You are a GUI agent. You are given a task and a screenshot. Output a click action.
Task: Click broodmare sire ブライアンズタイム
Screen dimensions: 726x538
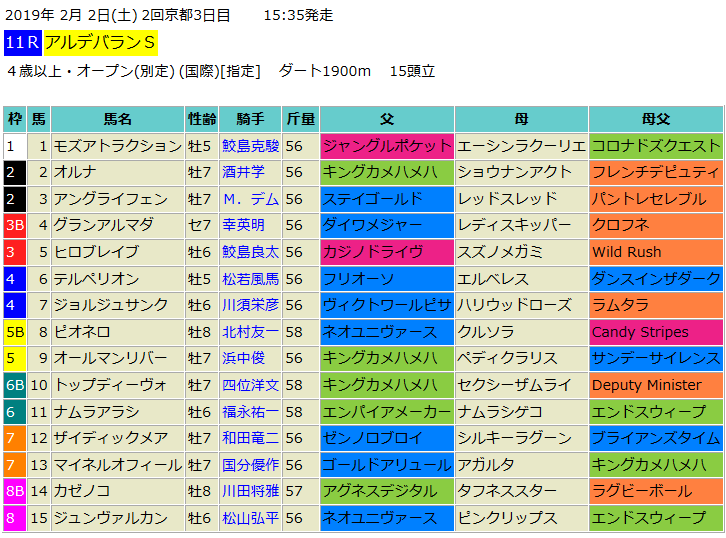click(x=656, y=438)
